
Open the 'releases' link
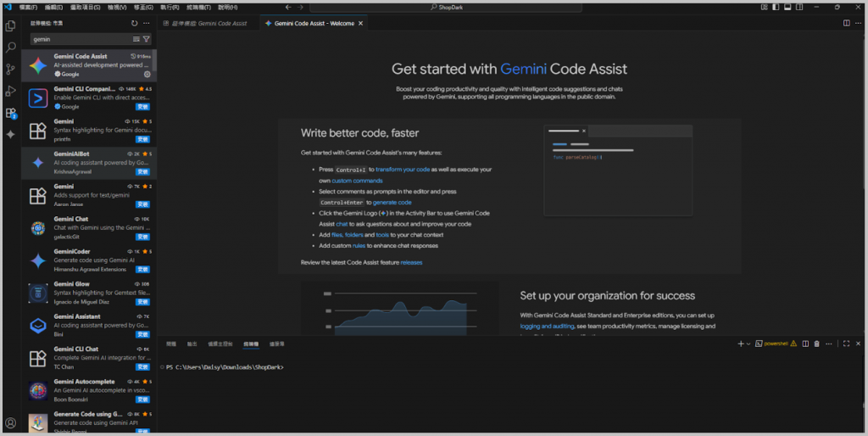411,263
